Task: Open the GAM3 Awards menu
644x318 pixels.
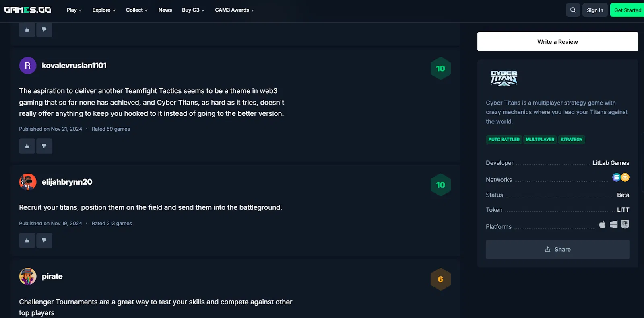Action: click(235, 10)
